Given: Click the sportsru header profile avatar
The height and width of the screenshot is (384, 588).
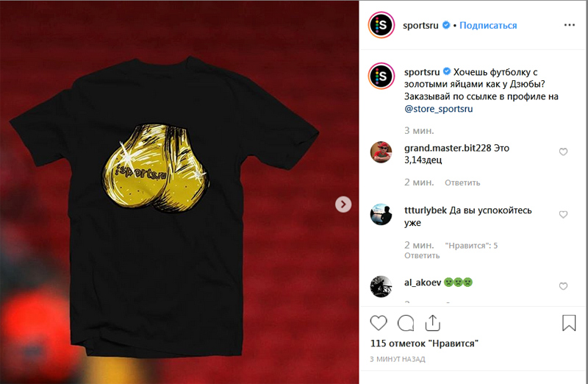Looking at the screenshot, I should click(381, 25).
